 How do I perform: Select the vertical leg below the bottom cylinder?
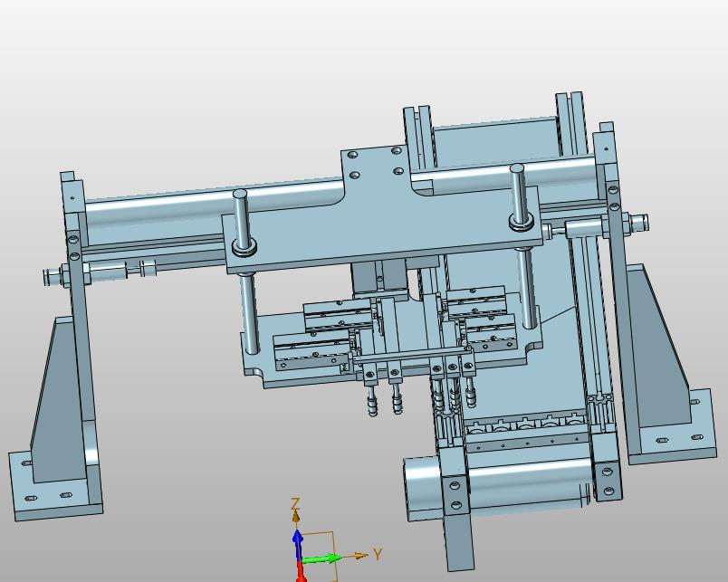(x=460, y=542)
